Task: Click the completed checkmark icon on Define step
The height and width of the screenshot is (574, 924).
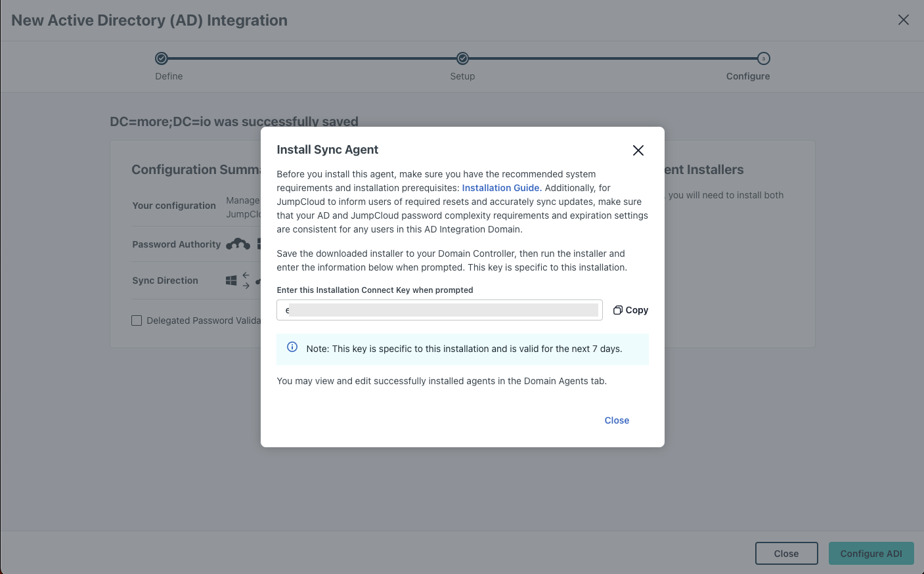Action: pyautogui.click(x=162, y=58)
